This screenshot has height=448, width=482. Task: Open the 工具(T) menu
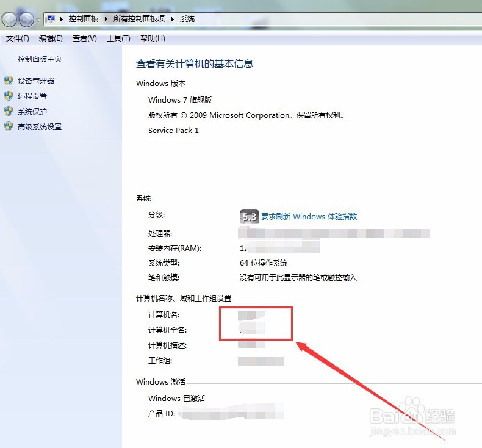click(118, 38)
